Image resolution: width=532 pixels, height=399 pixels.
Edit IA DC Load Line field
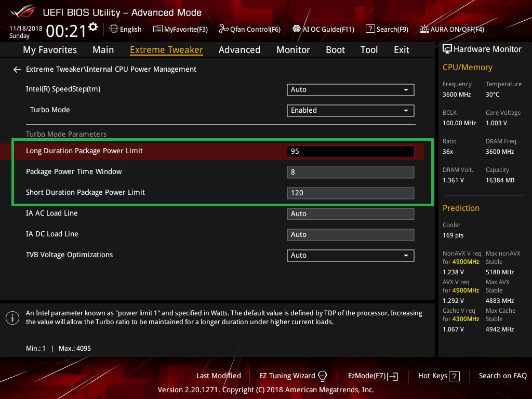coord(351,234)
